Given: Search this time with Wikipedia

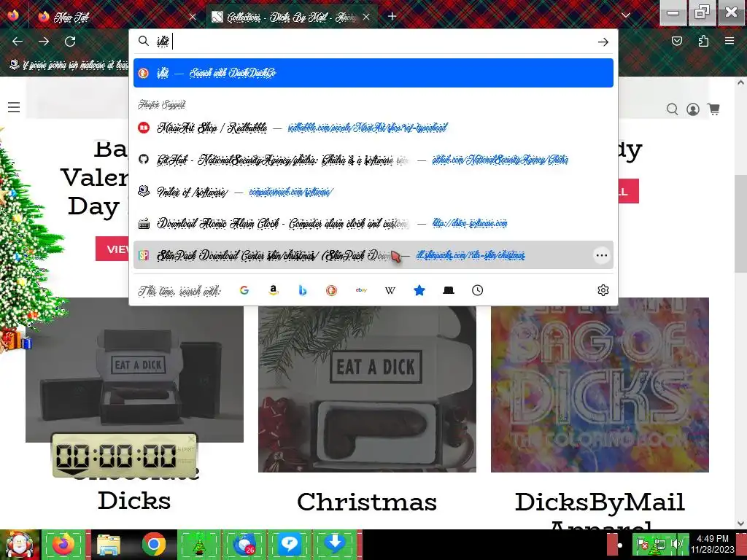Looking at the screenshot, I should point(390,290).
